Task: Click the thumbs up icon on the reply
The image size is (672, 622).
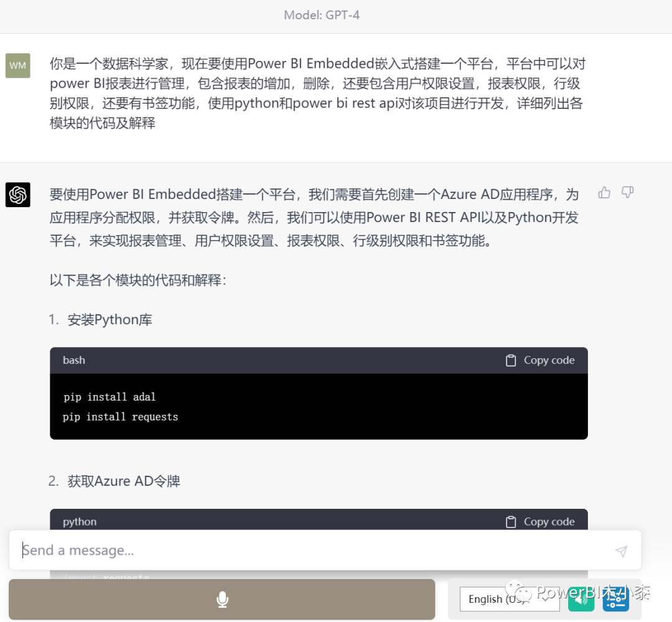Action: click(604, 193)
